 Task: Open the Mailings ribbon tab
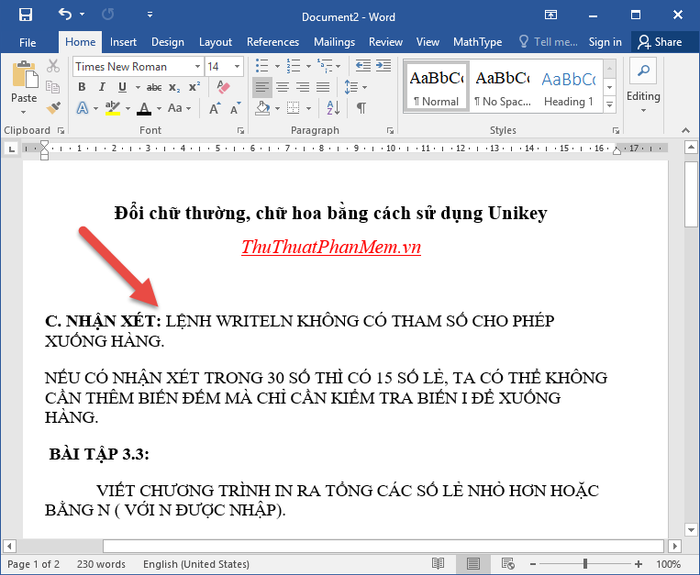(x=333, y=42)
